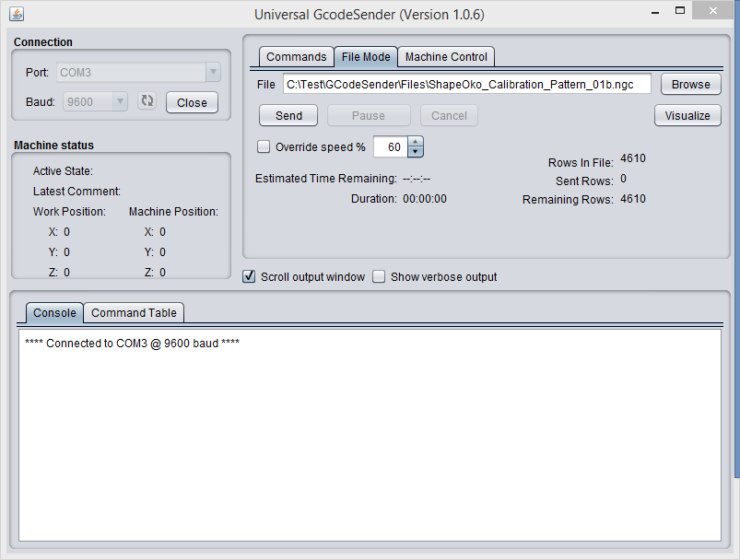Click the refresh serial ports icon

[x=147, y=101]
